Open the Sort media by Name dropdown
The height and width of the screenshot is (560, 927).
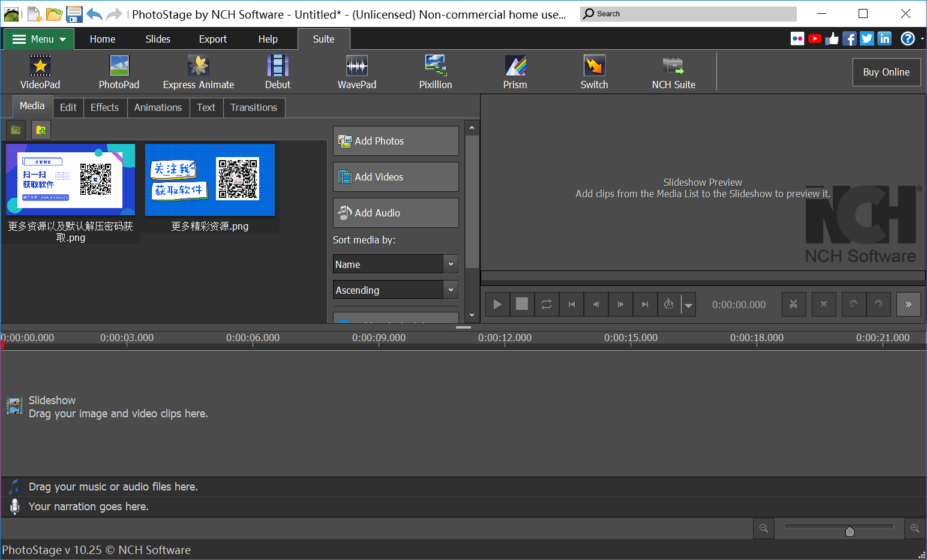coord(395,264)
